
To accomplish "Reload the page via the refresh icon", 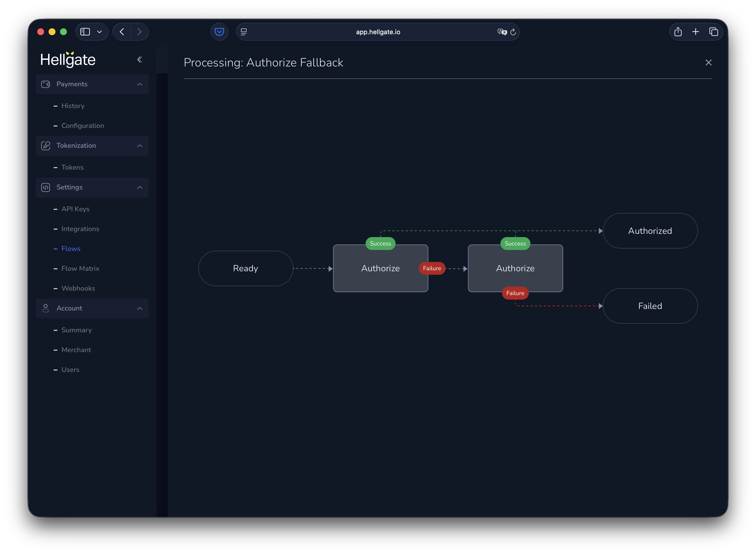I will point(513,32).
